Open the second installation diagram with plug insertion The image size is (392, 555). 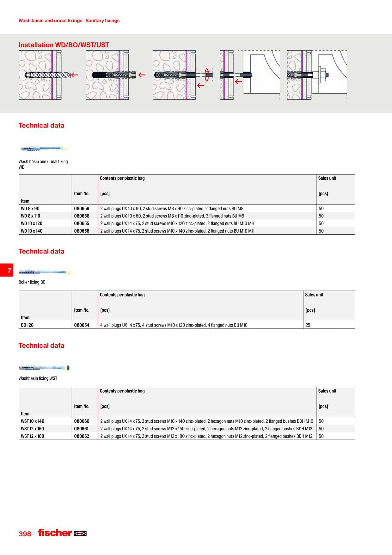coord(115,75)
